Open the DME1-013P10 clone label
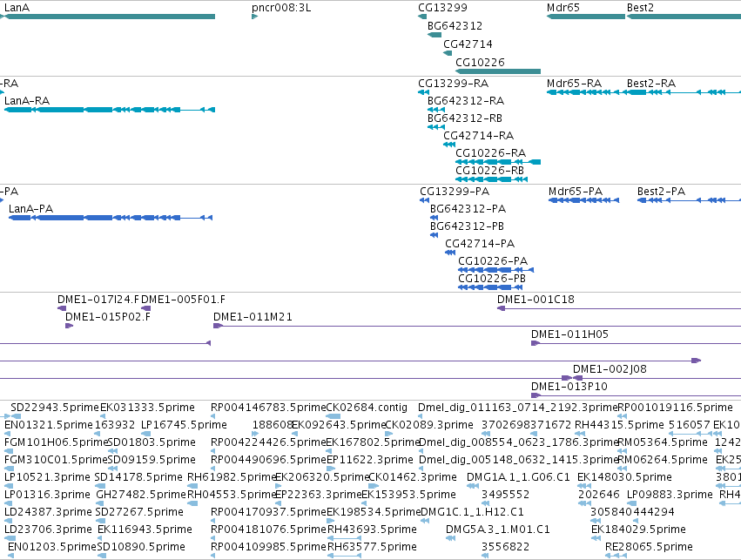 coord(569,387)
